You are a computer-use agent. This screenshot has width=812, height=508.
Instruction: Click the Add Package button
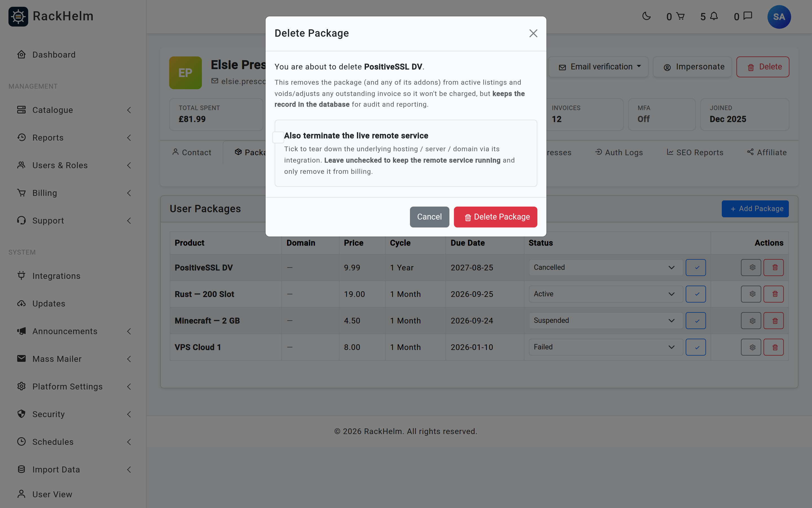(x=755, y=209)
